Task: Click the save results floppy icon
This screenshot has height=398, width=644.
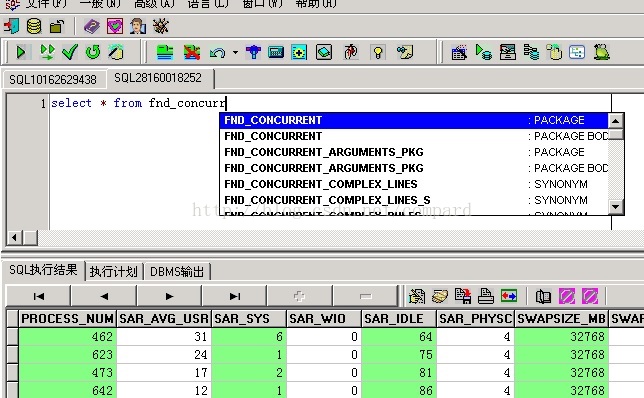Action: pyautogui.click(x=463, y=296)
